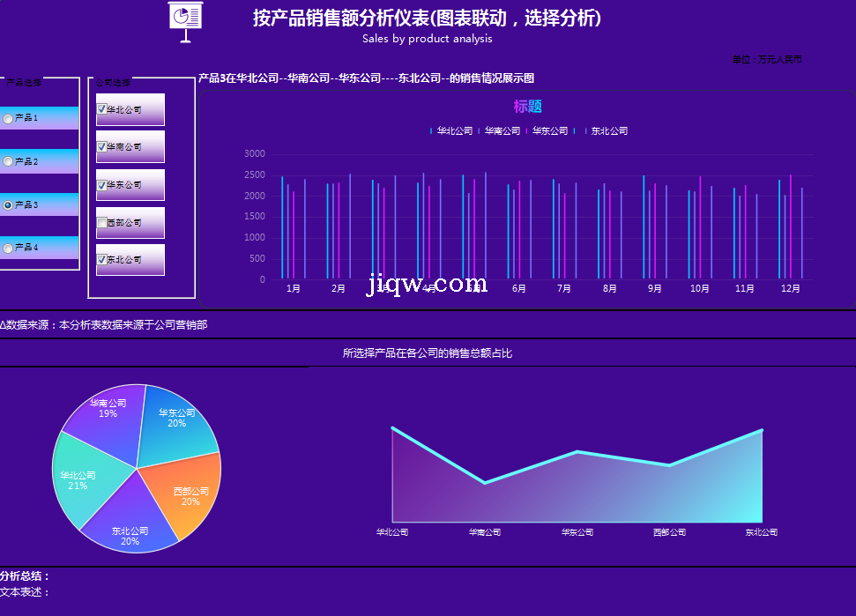Select the blue 华东公司 pie slice
Image resolution: width=856 pixels, height=616 pixels.
tap(178, 423)
